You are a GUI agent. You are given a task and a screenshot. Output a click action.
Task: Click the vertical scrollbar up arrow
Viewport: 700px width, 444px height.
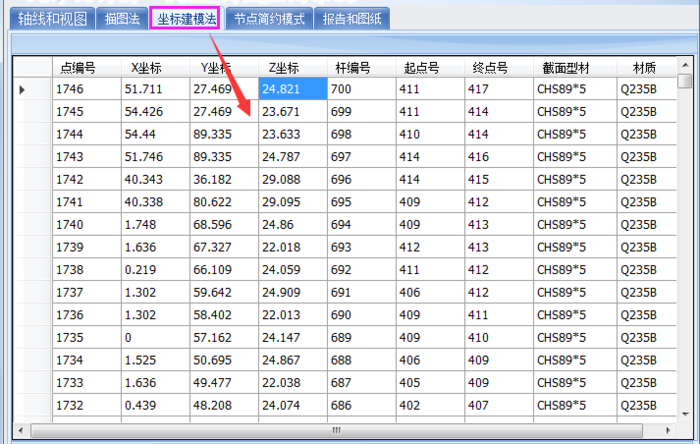[x=685, y=65]
